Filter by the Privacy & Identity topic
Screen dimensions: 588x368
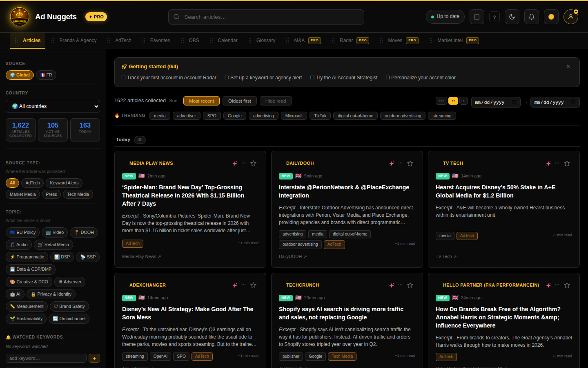coord(51,294)
